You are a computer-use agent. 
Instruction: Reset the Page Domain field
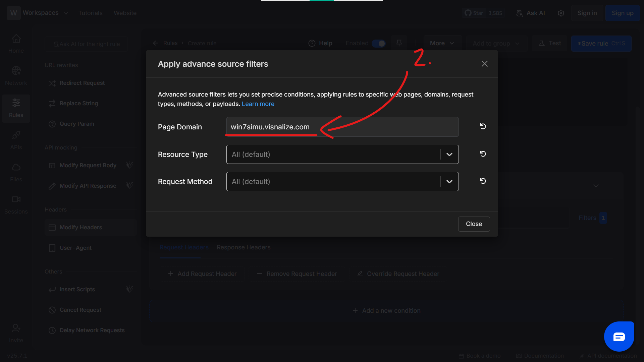pyautogui.click(x=483, y=126)
